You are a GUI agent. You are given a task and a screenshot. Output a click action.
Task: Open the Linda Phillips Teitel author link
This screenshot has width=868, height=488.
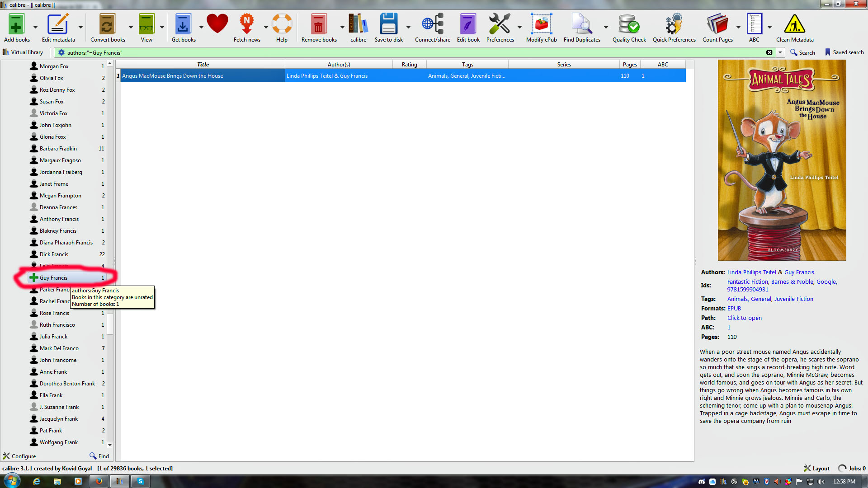coord(751,272)
